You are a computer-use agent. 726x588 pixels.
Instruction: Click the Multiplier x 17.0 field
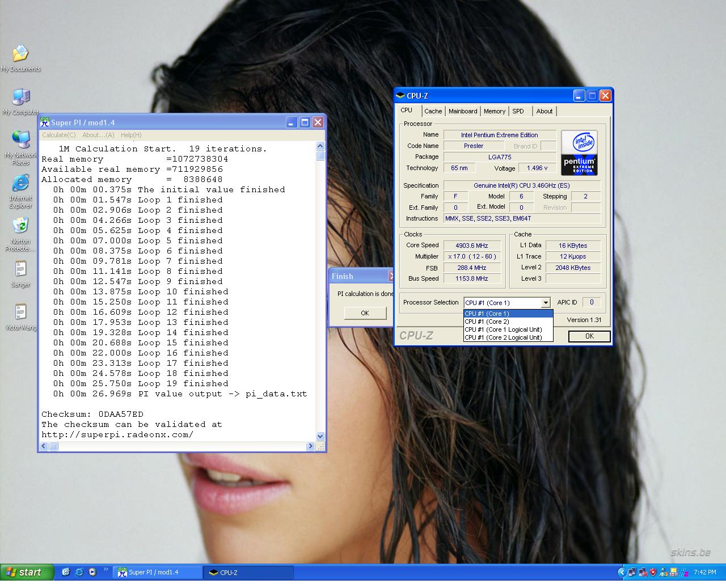[x=472, y=256]
